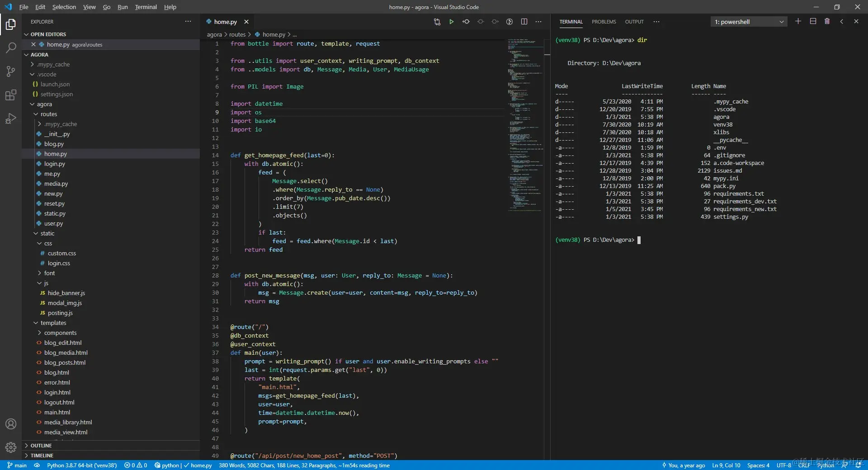Collapse the templates folder in explorer

click(x=53, y=323)
